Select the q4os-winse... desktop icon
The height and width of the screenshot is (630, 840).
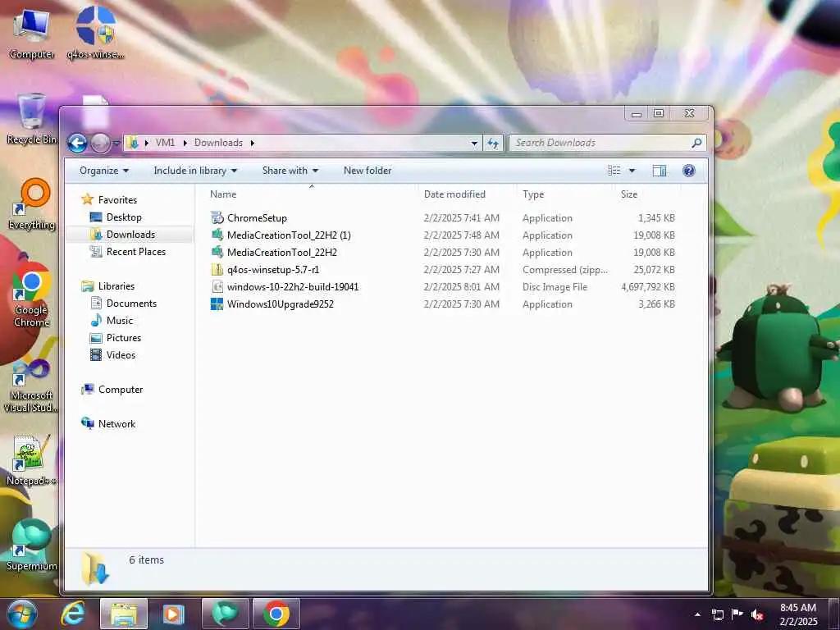(95, 34)
